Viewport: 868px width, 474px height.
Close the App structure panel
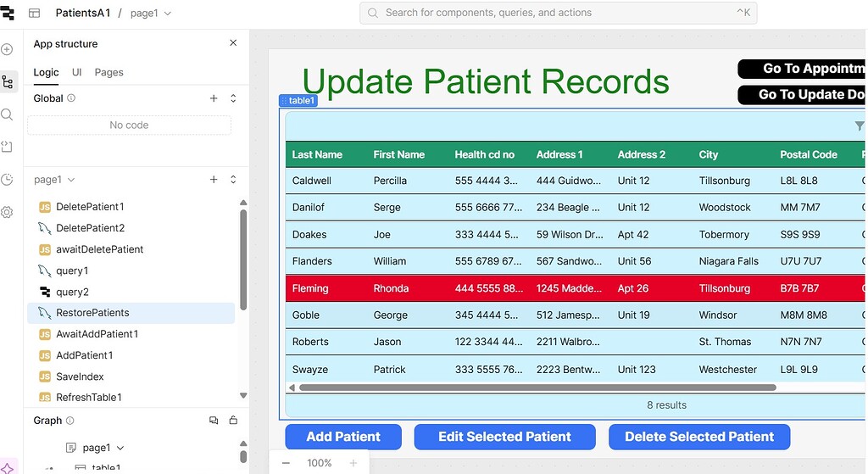(233, 42)
